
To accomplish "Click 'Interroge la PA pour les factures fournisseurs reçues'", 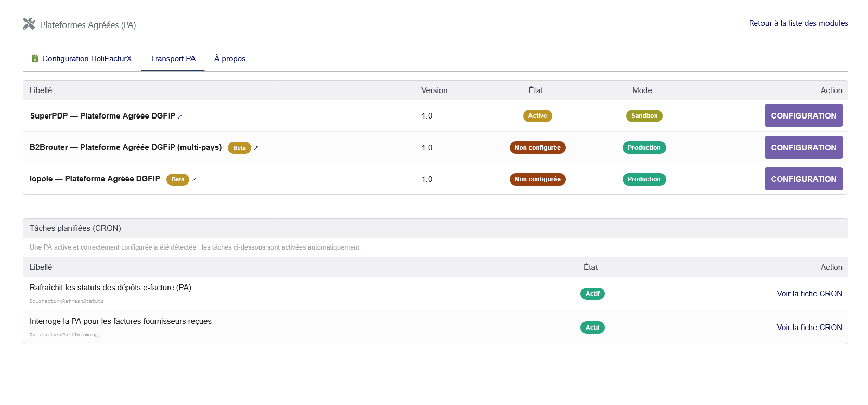I will coord(121,321).
